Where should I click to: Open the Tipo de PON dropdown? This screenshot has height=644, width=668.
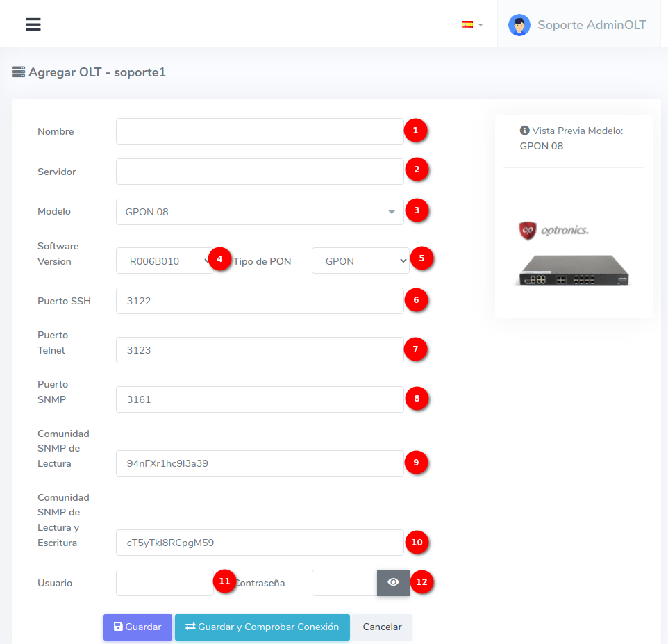pyautogui.click(x=360, y=261)
